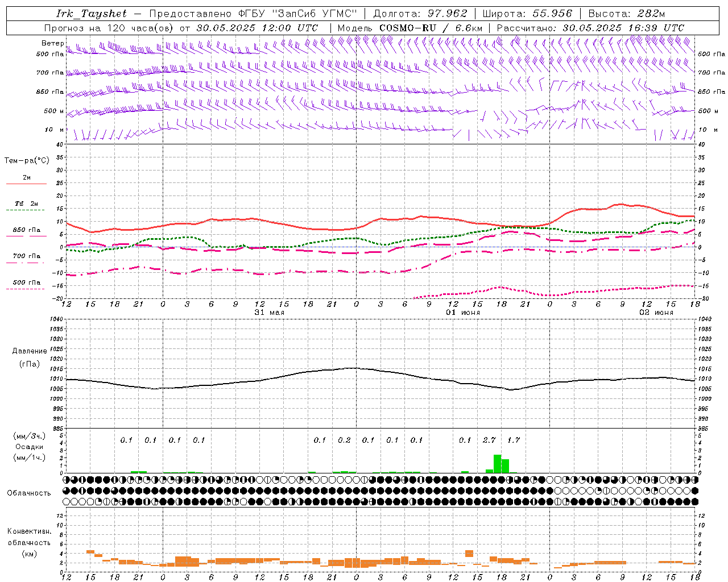Click the (мм/3ч.) precipitation unit label
Viewport: 728px width, 582px height.
[x=30, y=436]
